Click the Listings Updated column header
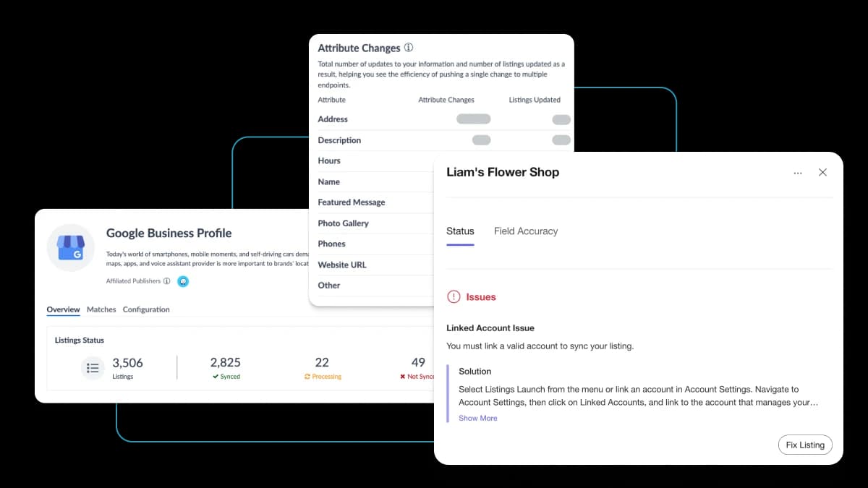868x488 pixels. 535,100
